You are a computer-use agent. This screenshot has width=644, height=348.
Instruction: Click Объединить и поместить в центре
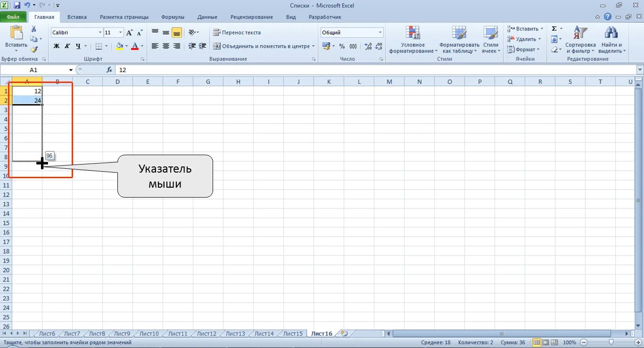[263, 46]
